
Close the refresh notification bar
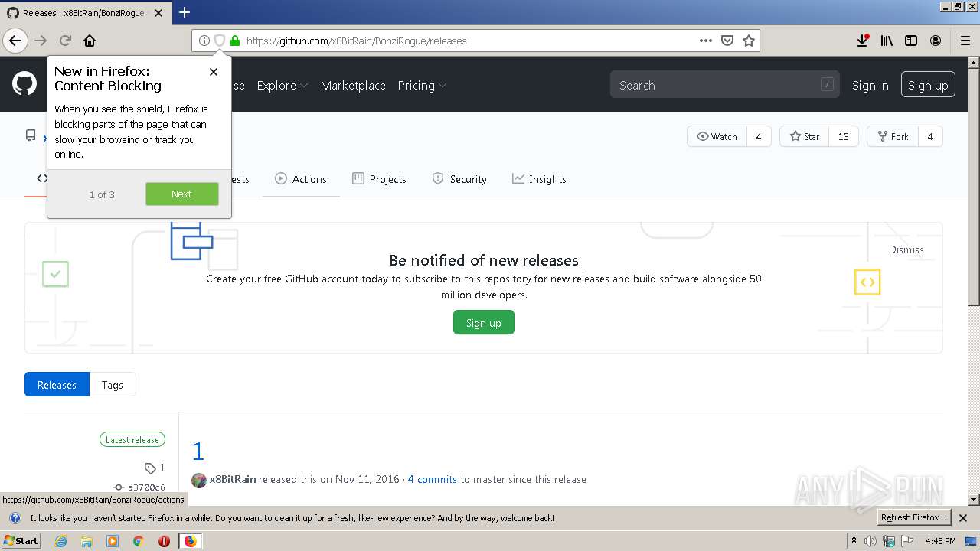point(963,518)
